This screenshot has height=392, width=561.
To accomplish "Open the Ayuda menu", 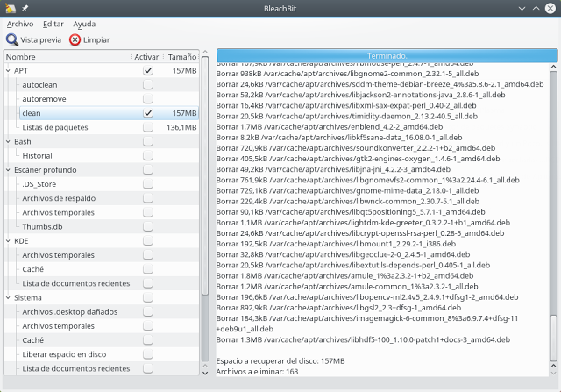I will (x=84, y=24).
